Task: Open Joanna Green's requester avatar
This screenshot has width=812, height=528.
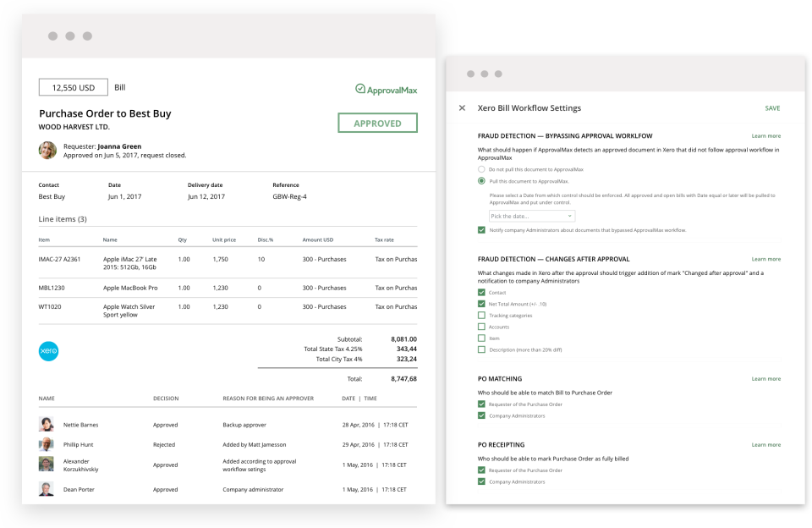Action: pos(48,151)
